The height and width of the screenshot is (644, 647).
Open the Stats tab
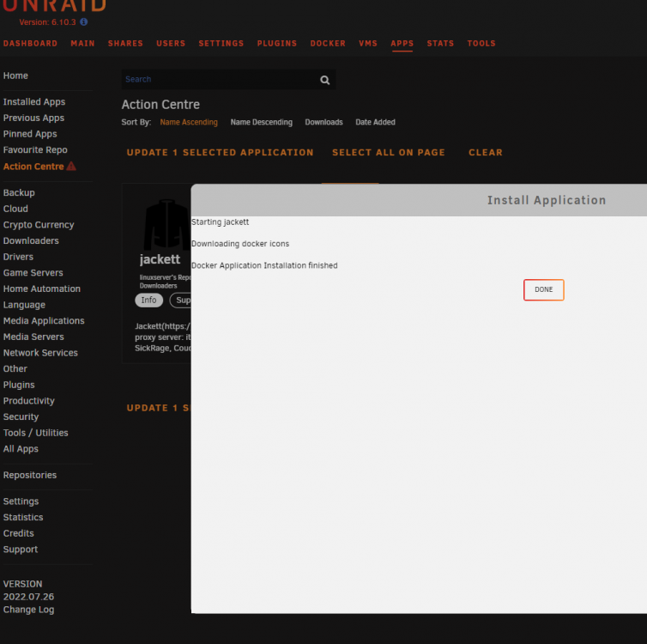click(440, 43)
